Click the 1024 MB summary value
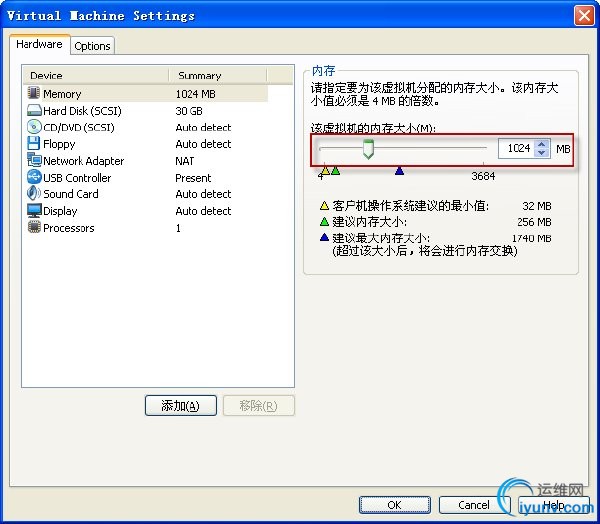 click(196, 94)
